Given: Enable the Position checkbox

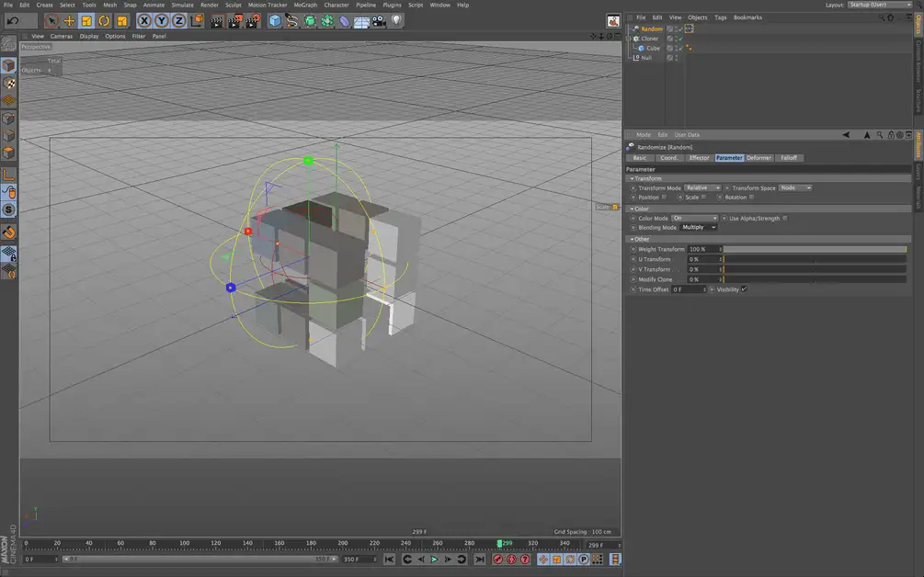Looking at the screenshot, I should point(664,198).
